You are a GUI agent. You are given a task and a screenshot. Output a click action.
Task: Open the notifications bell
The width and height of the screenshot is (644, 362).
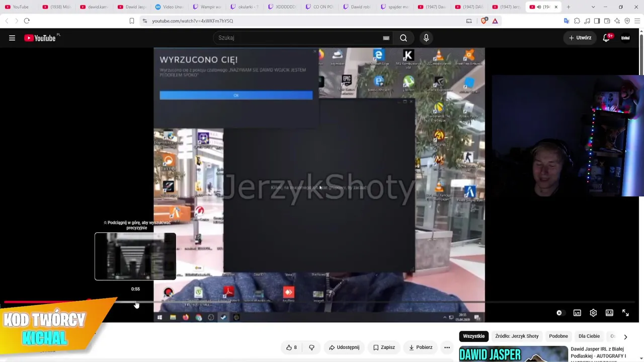[x=606, y=38]
